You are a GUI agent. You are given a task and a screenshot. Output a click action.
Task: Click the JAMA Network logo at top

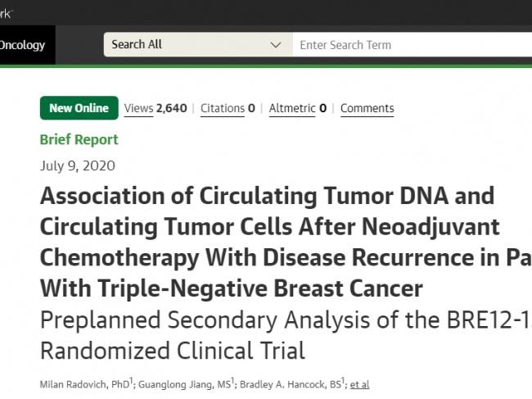point(7,11)
